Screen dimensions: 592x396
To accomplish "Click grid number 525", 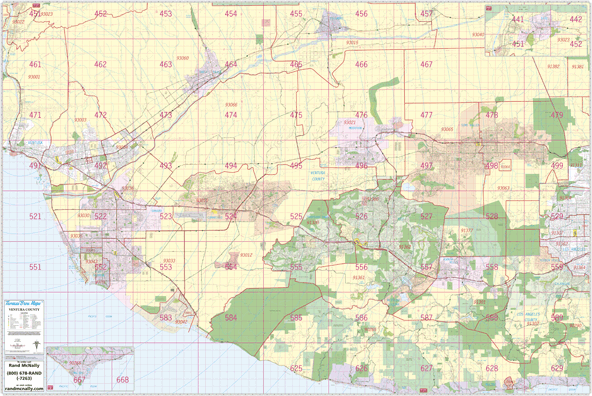I will pyautogui.click(x=296, y=216).
